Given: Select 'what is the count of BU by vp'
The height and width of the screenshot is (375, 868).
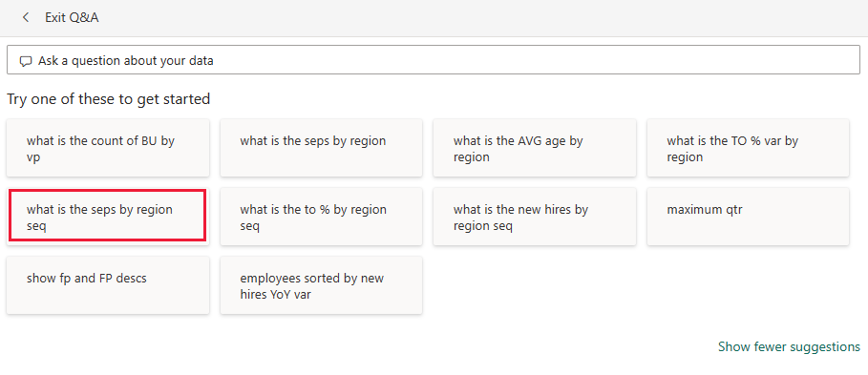Looking at the screenshot, I should point(108,148).
